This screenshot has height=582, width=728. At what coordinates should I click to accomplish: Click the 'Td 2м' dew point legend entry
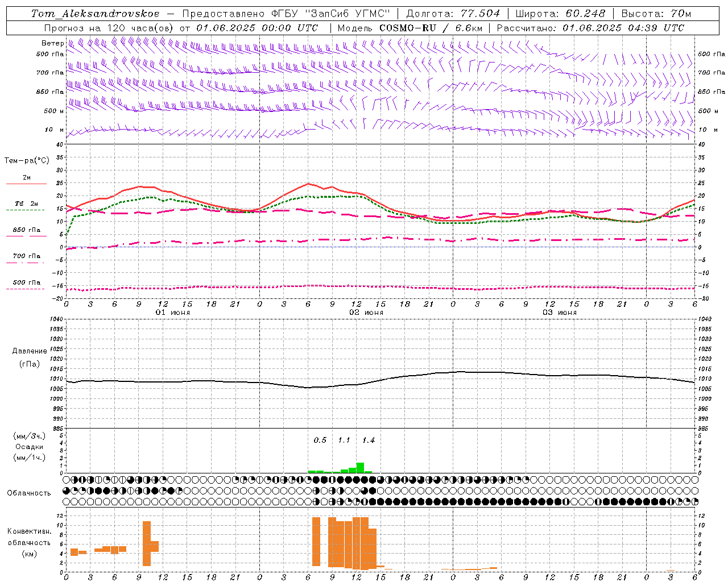point(26,203)
